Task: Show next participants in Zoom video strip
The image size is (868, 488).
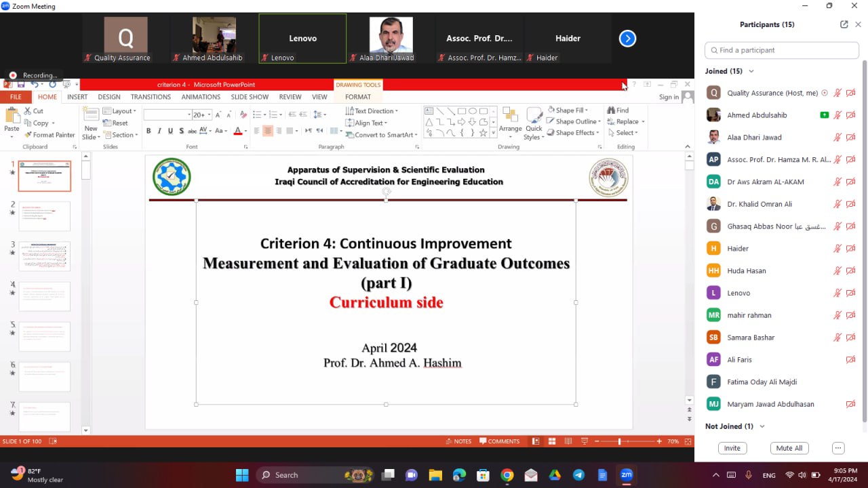Action: click(627, 39)
